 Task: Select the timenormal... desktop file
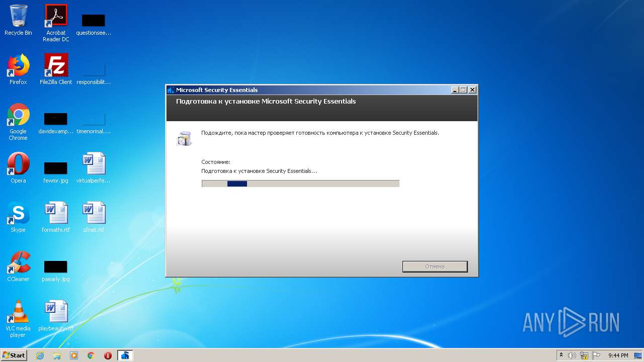click(x=94, y=124)
